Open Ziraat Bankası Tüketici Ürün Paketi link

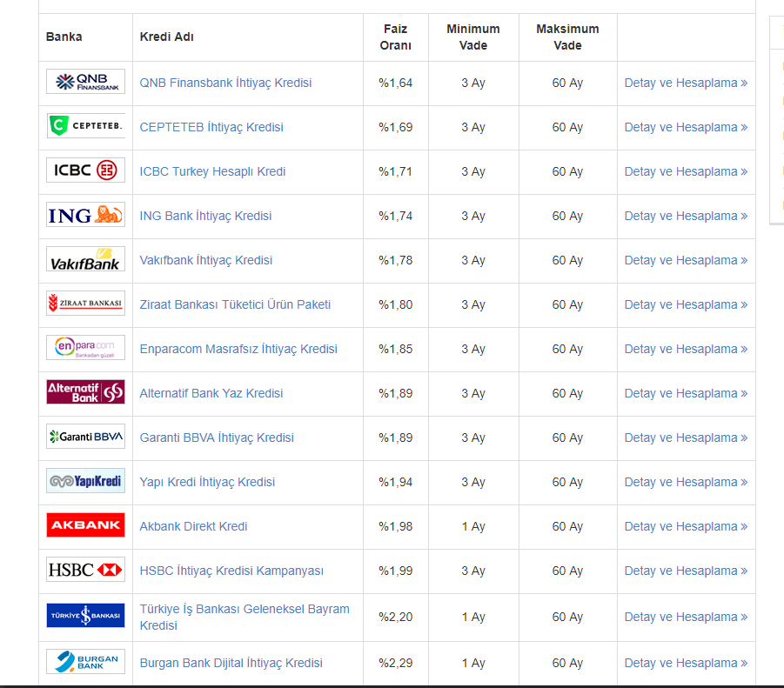[235, 304]
